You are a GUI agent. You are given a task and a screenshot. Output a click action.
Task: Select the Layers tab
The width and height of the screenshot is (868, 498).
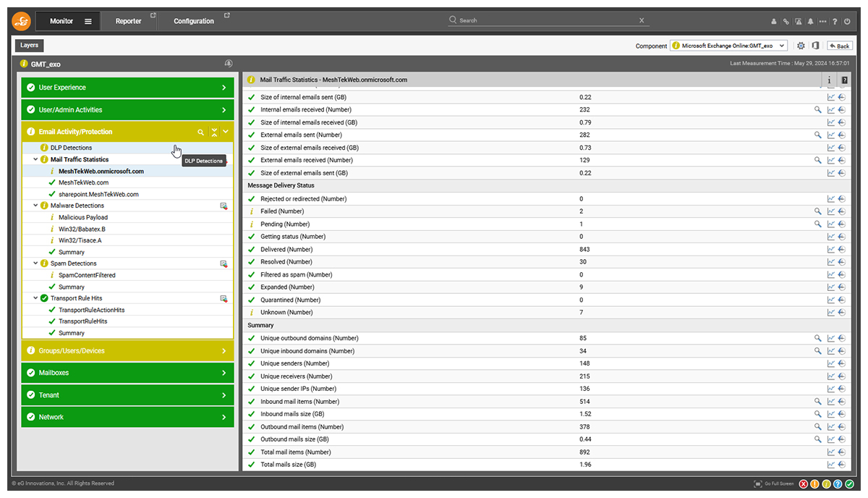30,45
